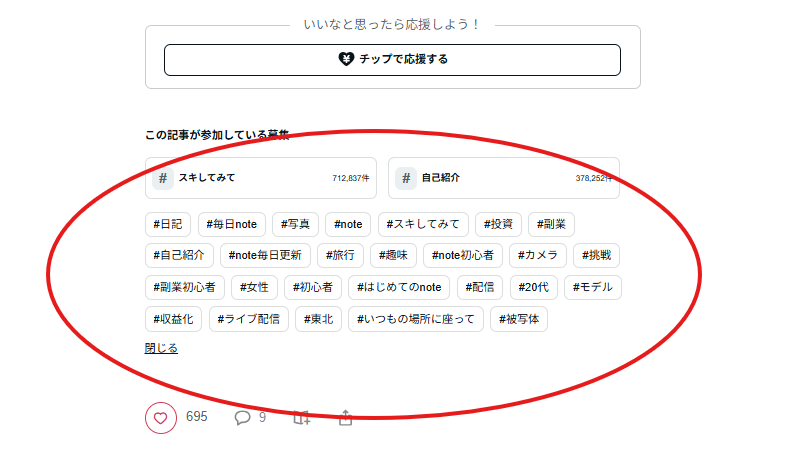
Task: Choose the #投資 hashtag
Action: (x=498, y=224)
